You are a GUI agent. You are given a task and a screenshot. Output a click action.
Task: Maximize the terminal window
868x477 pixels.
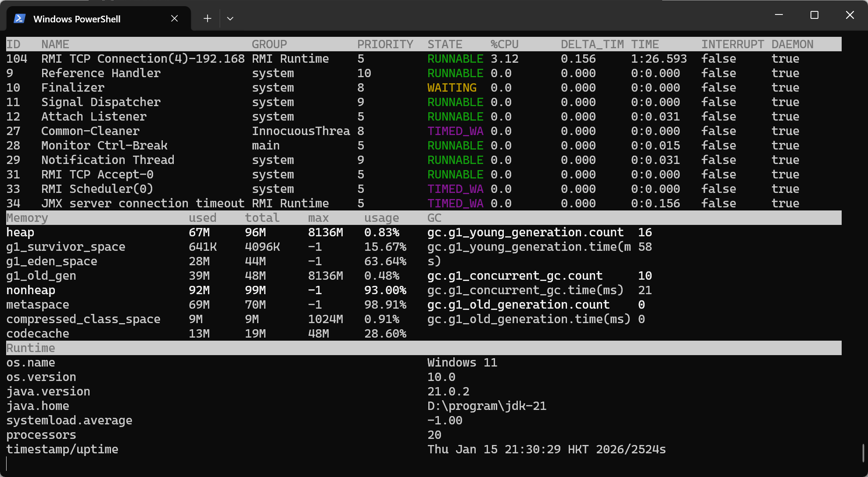pos(814,15)
